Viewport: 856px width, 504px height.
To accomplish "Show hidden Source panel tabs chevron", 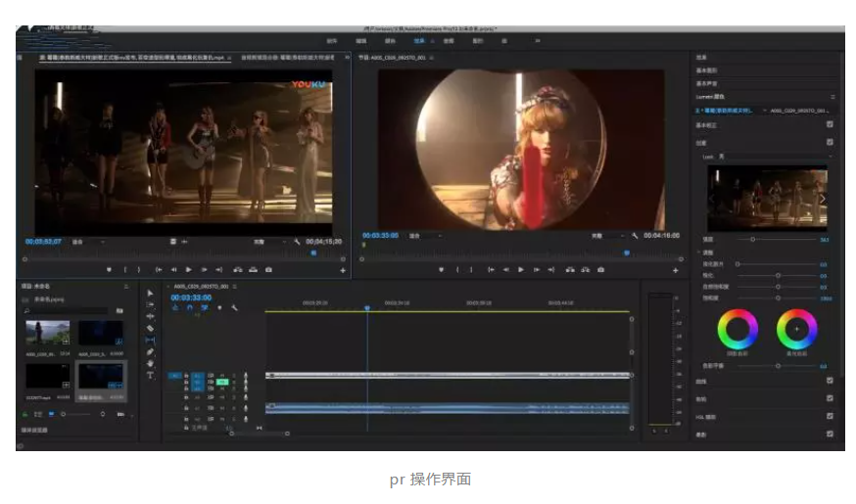I will click(347, 58).
